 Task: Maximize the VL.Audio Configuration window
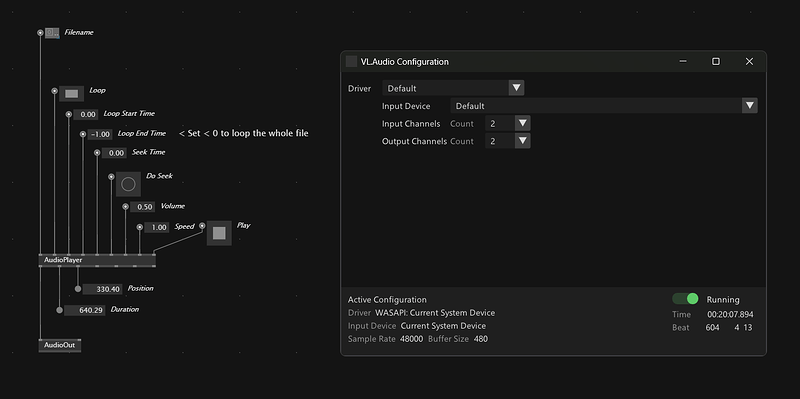click(x=716, y=61)
